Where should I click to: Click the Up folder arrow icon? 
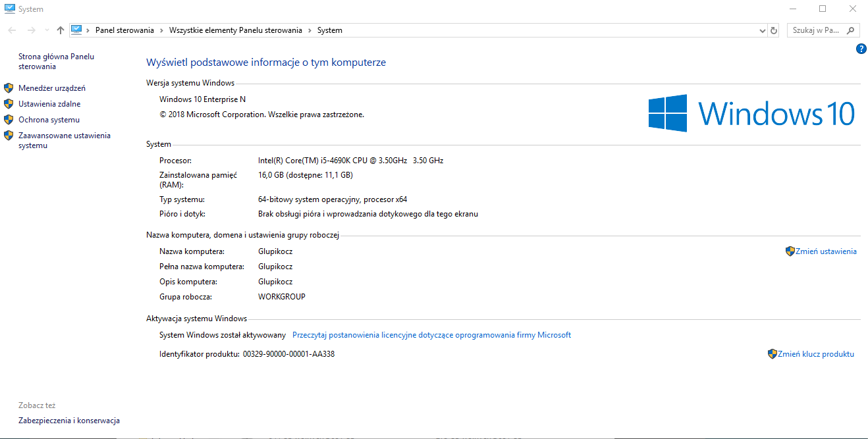coord(61,30)
